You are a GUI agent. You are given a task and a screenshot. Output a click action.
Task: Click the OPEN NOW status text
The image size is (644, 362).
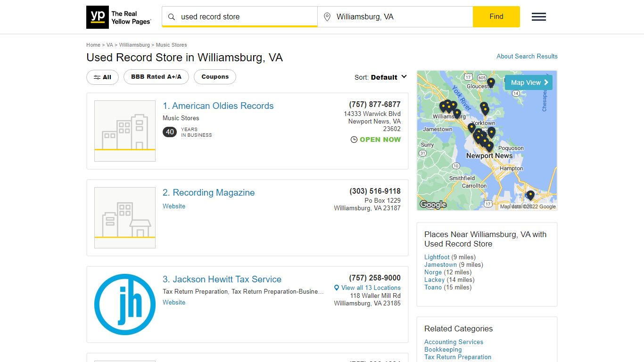(380, 140)
